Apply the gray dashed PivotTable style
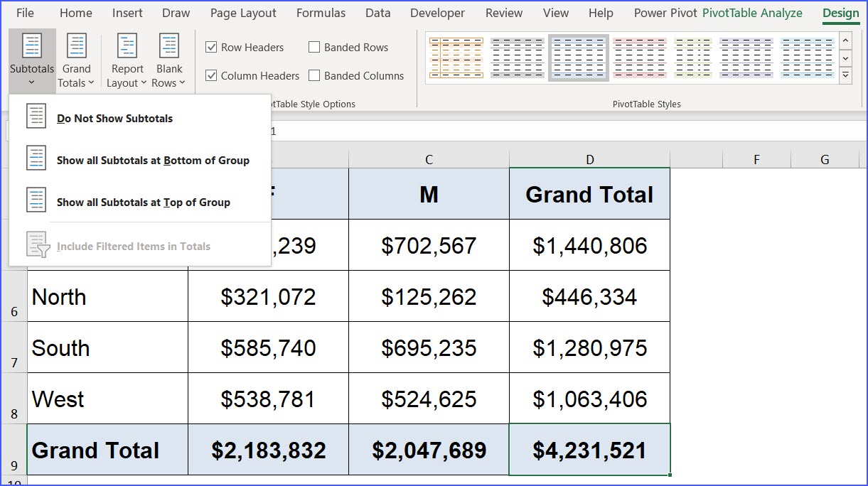This screenshot has width=868, height=486. point(518,58)
